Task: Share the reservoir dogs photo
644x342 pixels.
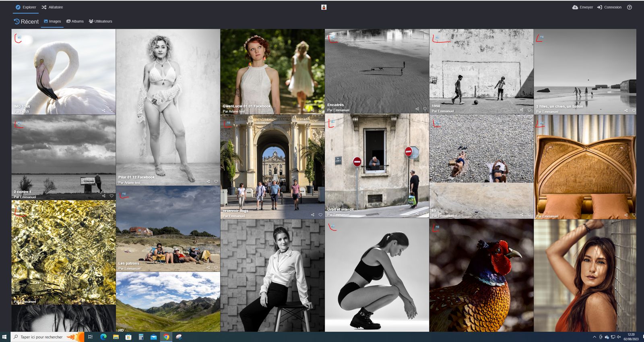Action: (x=313, y=215)
